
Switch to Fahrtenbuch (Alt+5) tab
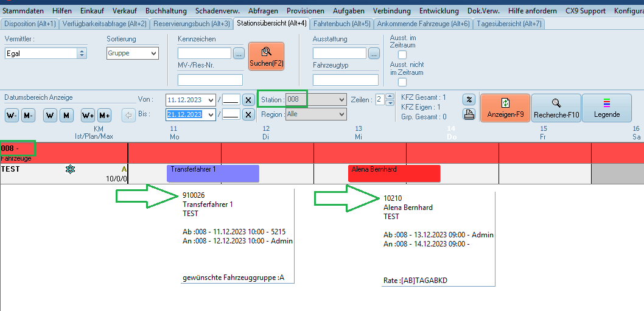[341, 24]
